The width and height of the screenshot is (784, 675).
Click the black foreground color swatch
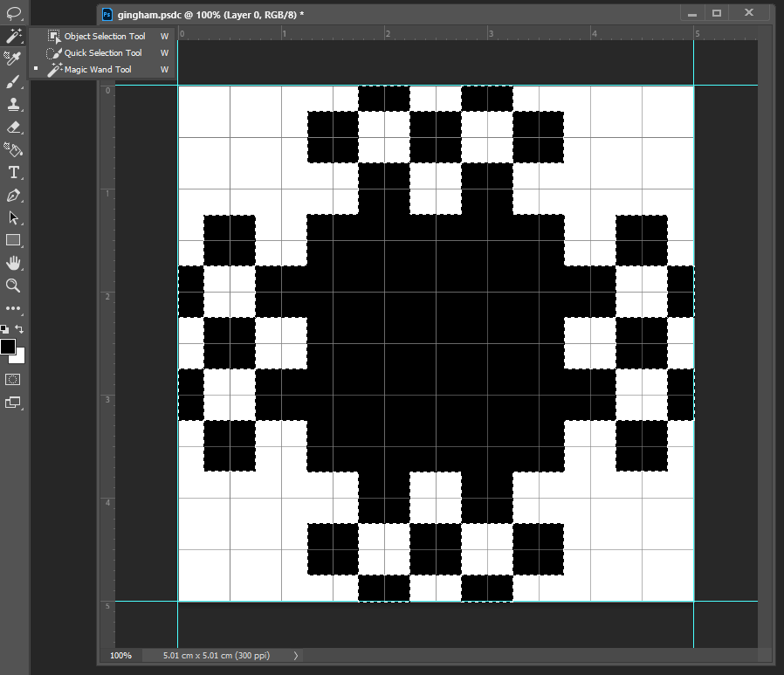(x=8, y=347)
